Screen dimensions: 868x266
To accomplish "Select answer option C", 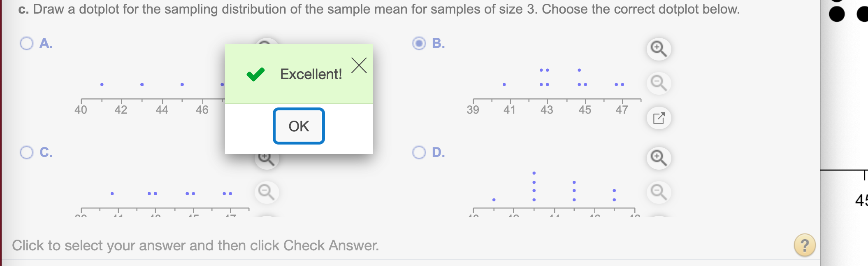I will click(x=27, y=152).
